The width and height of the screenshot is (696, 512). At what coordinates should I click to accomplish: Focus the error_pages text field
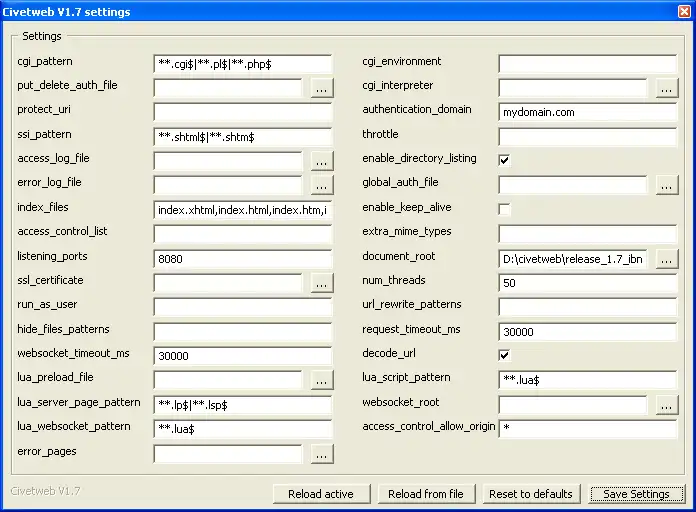coord(228,454)
